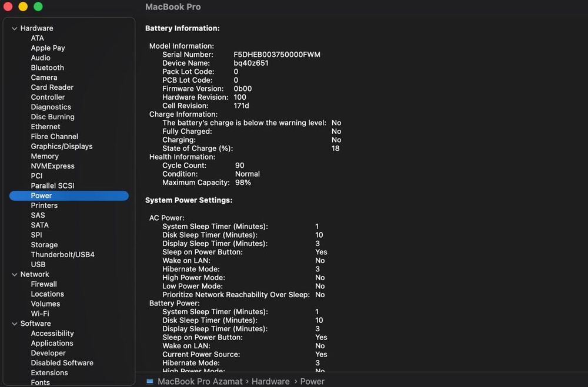Click the Hardware category label

coord(36,28)
